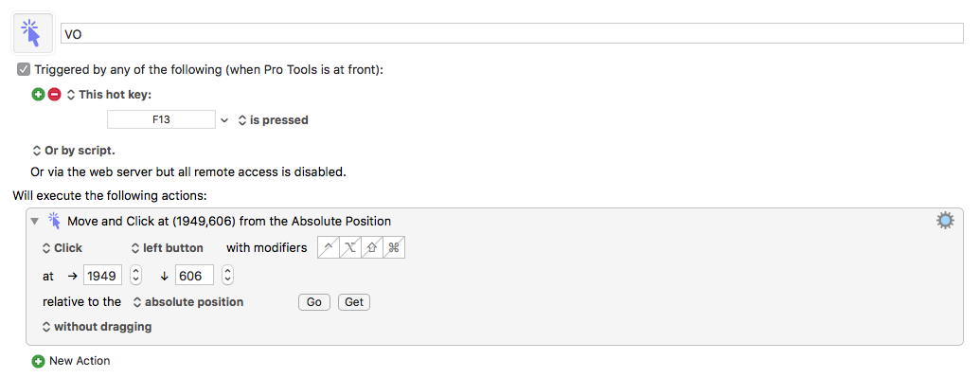
Task: Change the 'is pressed' trigger option
Action: 273,119
